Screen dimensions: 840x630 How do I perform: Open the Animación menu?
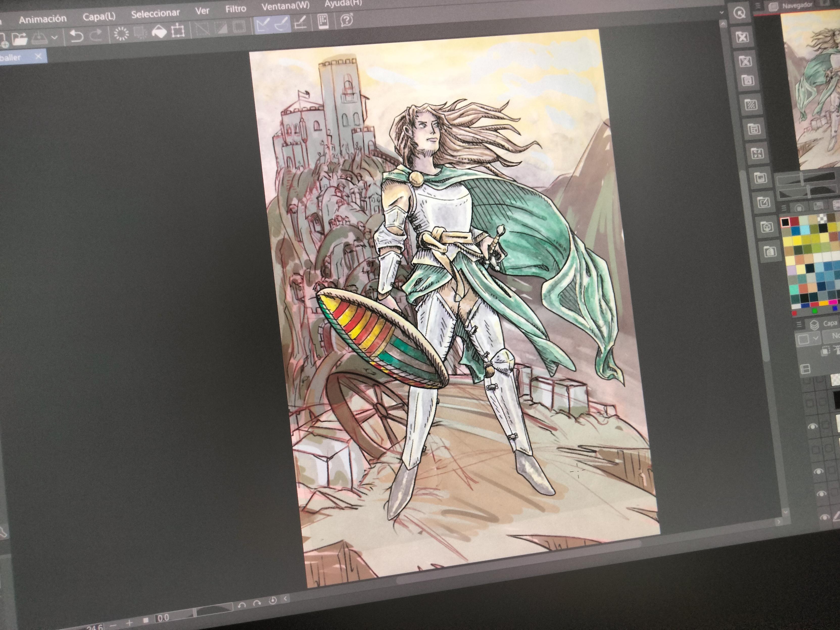(x=42, y=19)
